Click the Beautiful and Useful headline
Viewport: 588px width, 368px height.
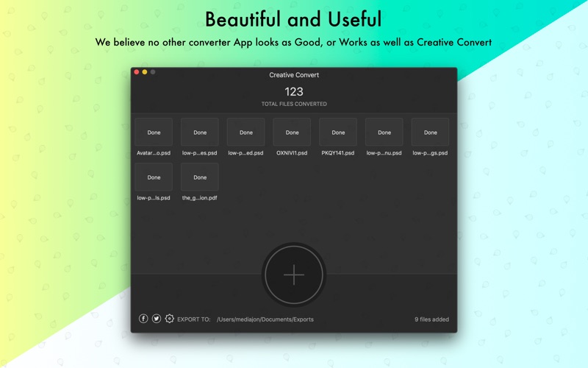(x=293, y=19)
